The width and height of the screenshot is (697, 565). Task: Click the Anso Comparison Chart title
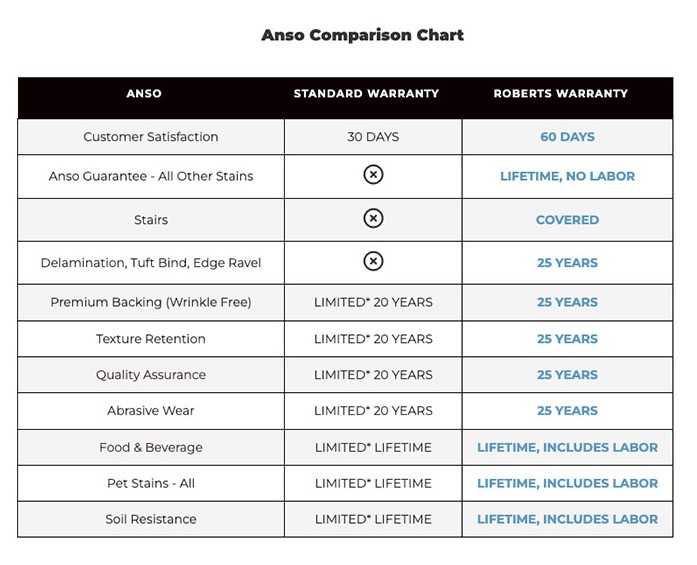click(362, 35)
